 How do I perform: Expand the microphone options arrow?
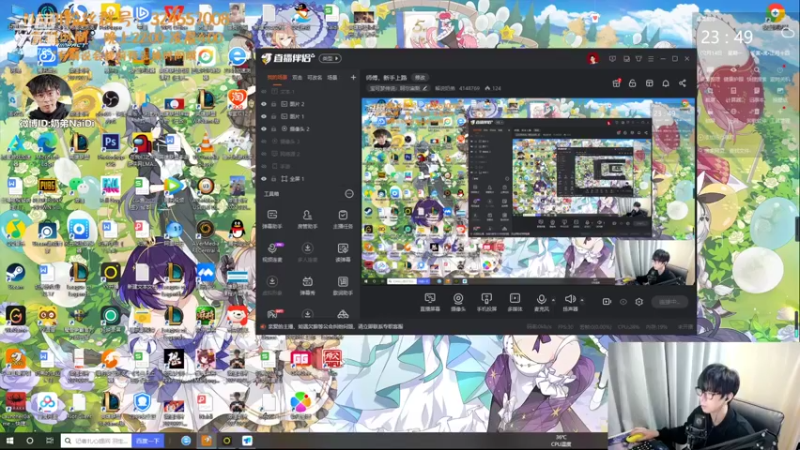tap(554, 301)
